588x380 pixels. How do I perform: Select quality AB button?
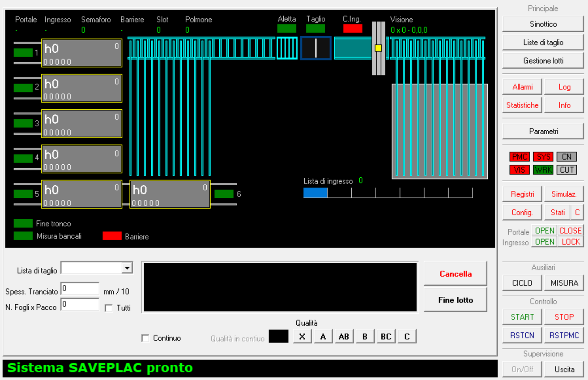(344, 336)
